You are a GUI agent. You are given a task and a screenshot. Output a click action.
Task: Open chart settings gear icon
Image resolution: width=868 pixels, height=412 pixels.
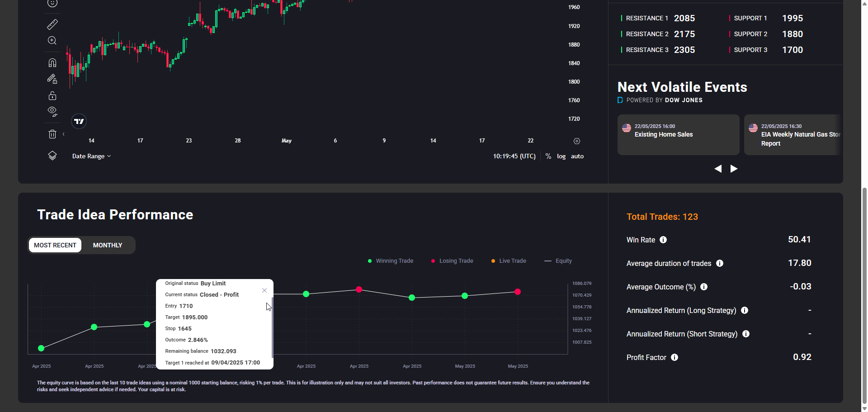pyautogui.click(x=577, y=141)
